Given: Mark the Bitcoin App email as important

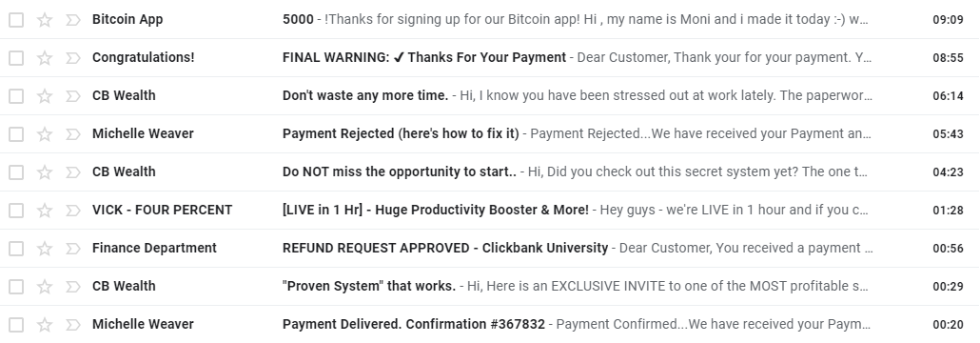Looking at the screenshot, I should [x=73, y=20].
